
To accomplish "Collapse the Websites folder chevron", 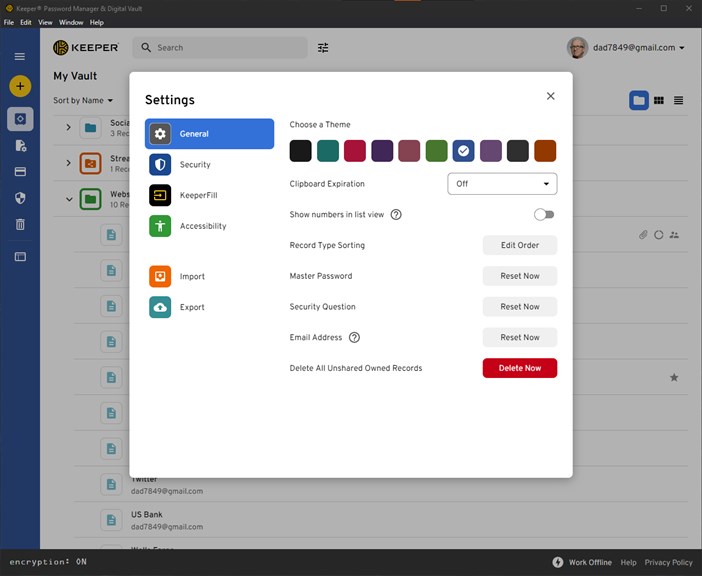I will coord(69,199).
